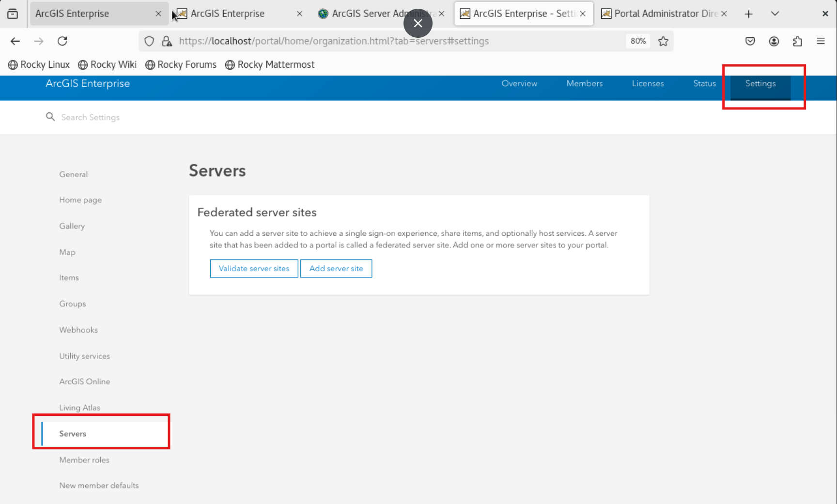Click the Add server site button
Viewport: 837px width, 504px height.
[x=336, y=268]
